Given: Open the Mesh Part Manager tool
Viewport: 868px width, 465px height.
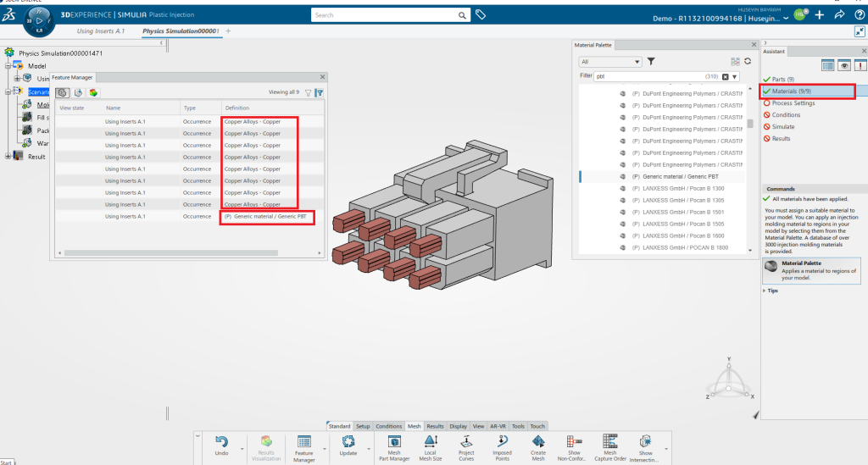Looking at the screenshot, I should pyautogui.click(x=393, y=446).
